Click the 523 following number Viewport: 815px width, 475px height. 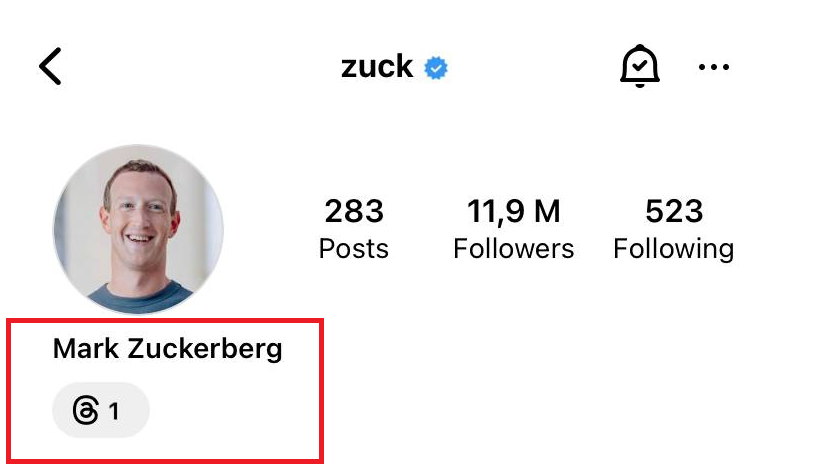[x=674, y=211]
